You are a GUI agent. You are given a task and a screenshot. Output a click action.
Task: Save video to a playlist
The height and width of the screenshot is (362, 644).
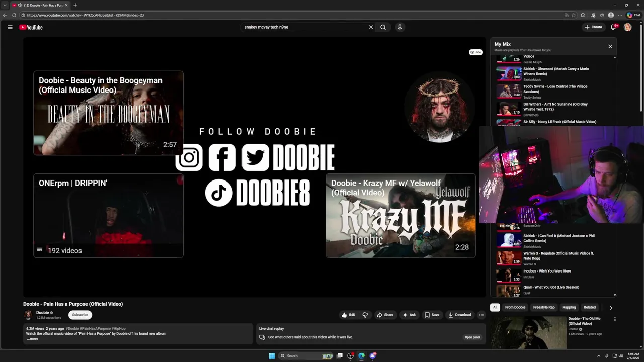(x=432, y=315)
